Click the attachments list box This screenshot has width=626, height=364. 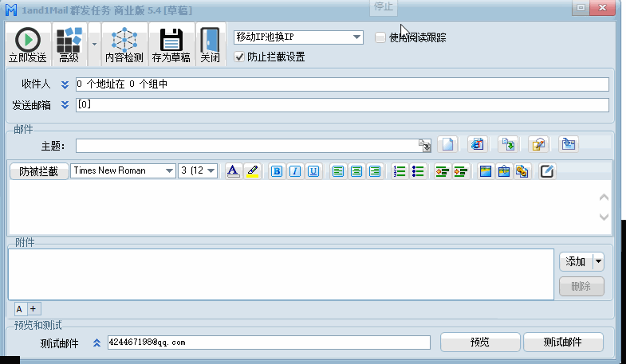281,274
